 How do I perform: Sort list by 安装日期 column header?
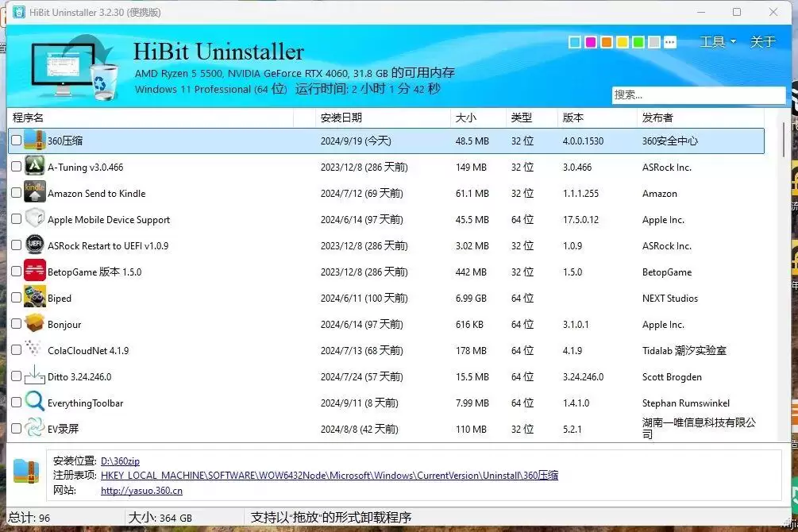(x=341, y=118)
